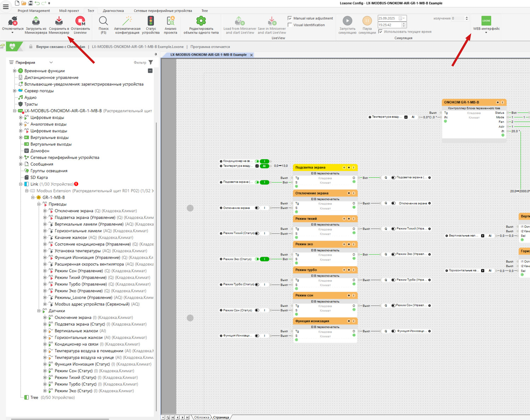Open the green WEB-интерфейс icon
The width and height of the screenshot is (530, 420).
[x=486, y=21]
